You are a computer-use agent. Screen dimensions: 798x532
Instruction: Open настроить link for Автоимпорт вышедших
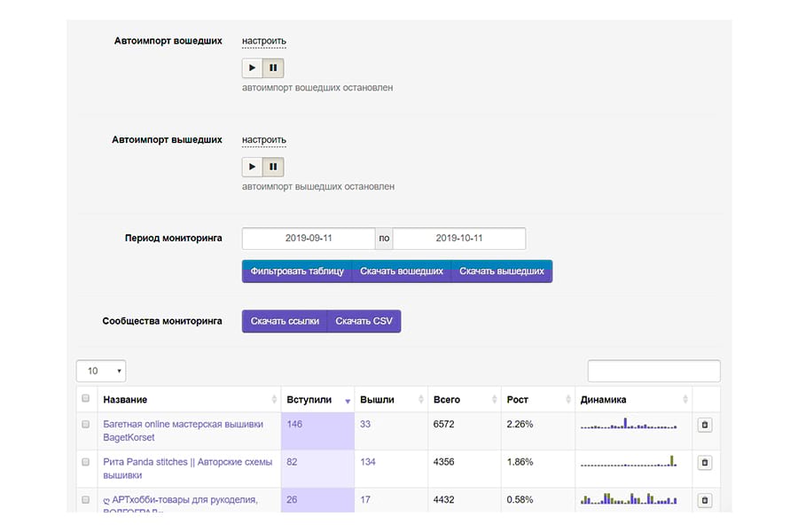(264, 139)
